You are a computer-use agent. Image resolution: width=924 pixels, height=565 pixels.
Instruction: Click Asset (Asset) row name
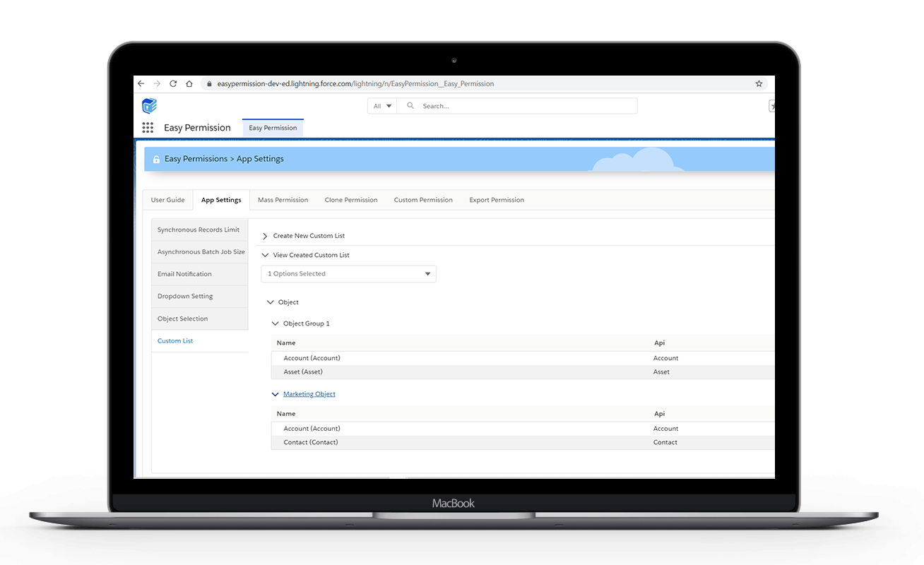(x=303, y=372)
